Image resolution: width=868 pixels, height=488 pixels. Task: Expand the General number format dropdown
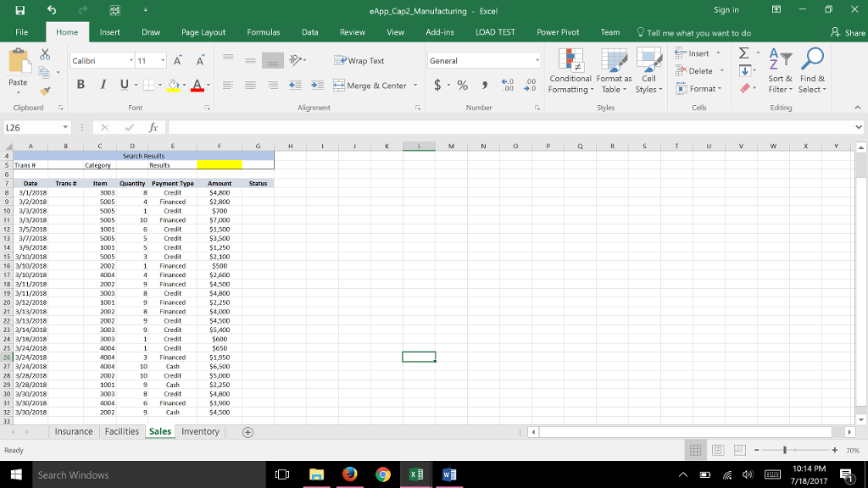coord(537,61)
